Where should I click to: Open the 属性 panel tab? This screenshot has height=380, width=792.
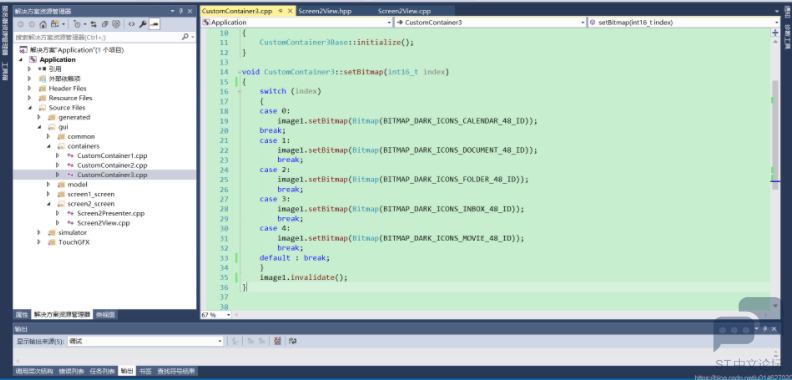tap(21, 314)
